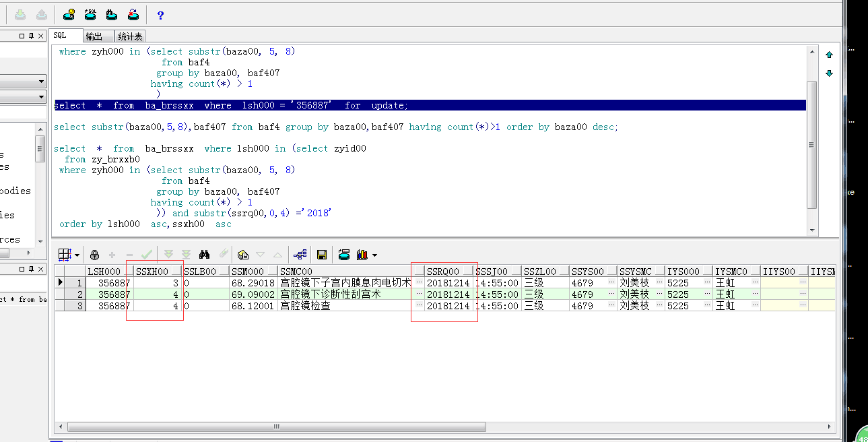
Task: Click the chart results bar graph icon
Action: tap(362, 255)
